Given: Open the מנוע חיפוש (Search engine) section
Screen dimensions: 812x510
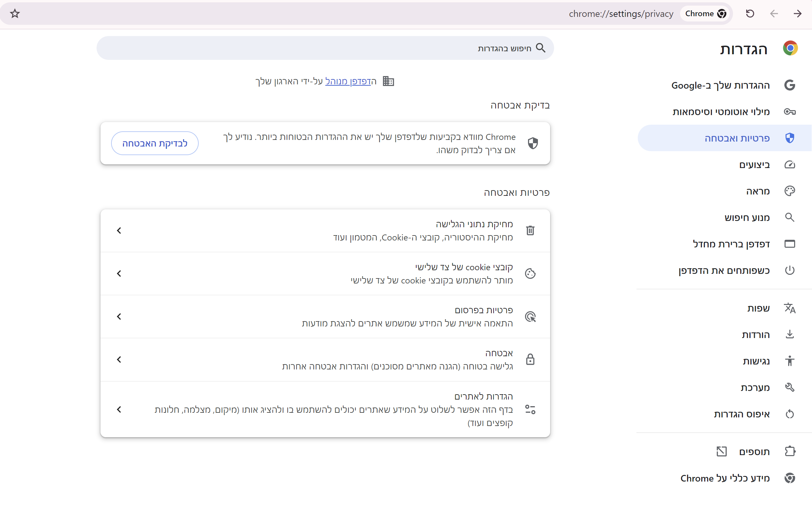Looking at the screenshot, I should [x=747, y=218].
